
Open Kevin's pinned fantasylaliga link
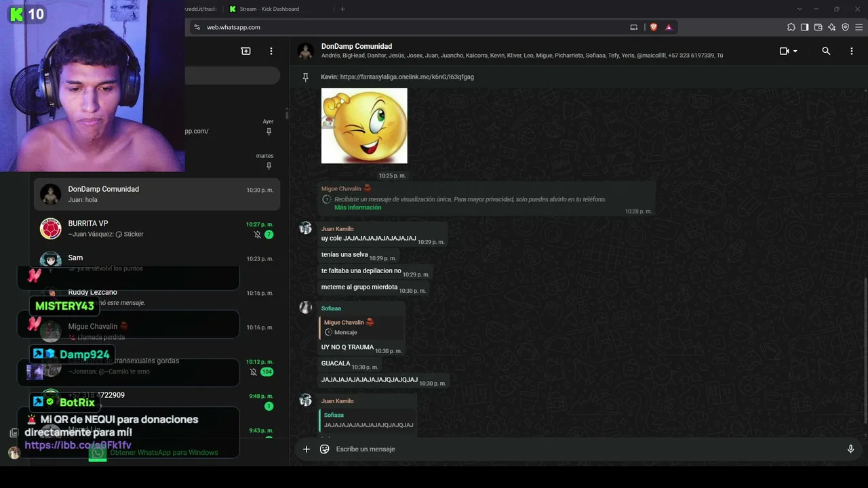tap(407, 77)
